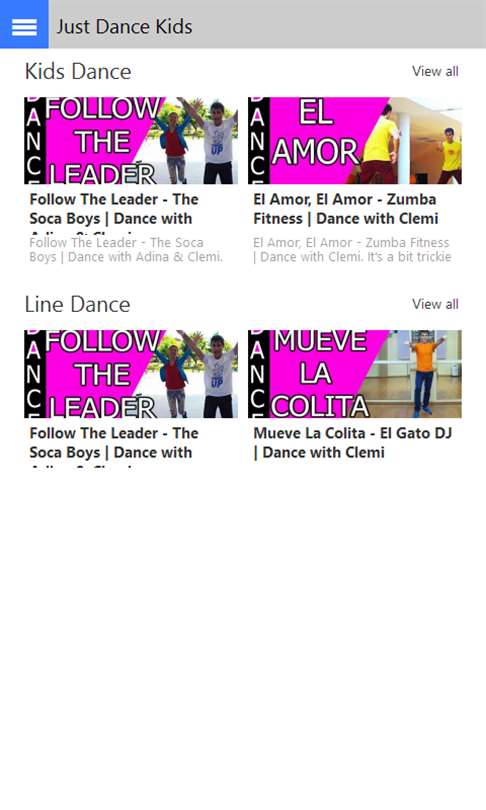Open the El Amor video thumbnail

tap(355, 141)
